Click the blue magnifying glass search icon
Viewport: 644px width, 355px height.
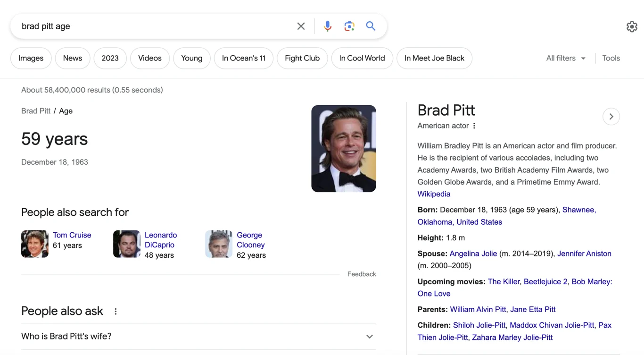[x=371, y=26]
